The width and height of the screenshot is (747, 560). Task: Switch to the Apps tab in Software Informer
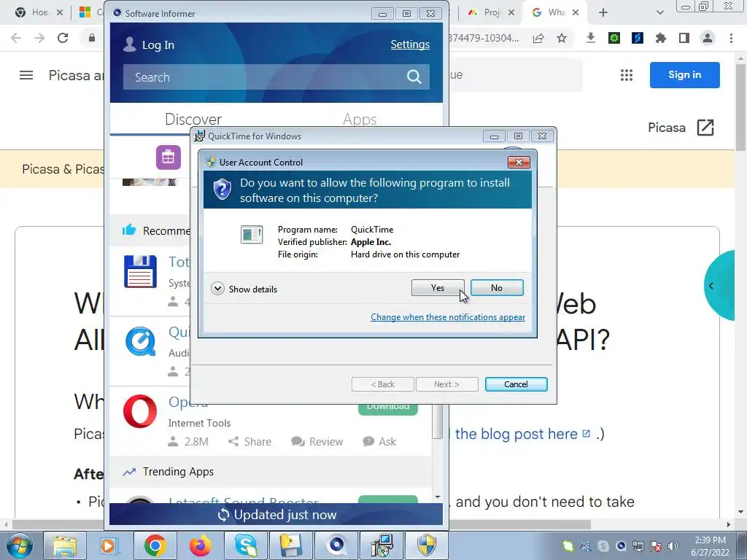pos(360,119)
